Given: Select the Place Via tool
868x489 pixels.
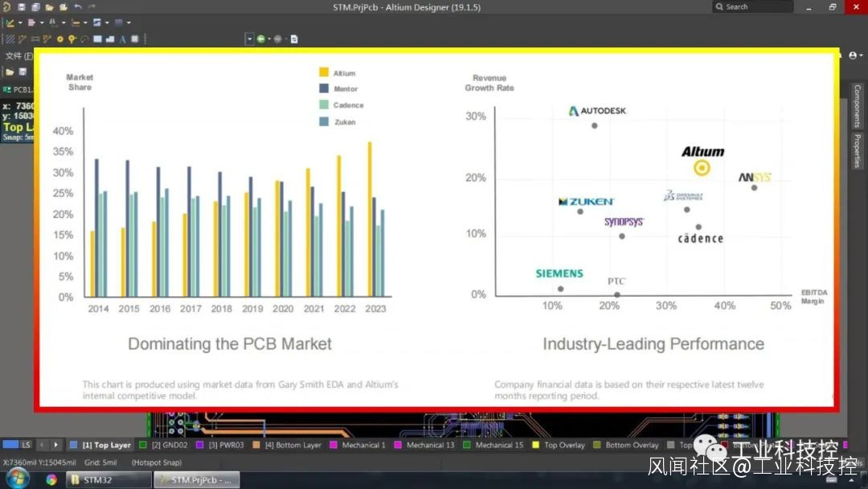Looking at the screenshot, I should point(72,39).
